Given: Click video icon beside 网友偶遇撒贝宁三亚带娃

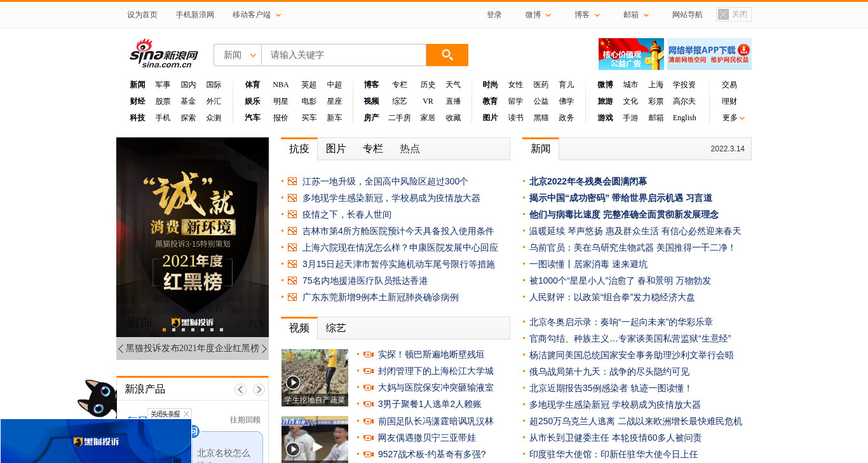Looking at the screenshot, I should pyautogui.click(x=368, y=438).
